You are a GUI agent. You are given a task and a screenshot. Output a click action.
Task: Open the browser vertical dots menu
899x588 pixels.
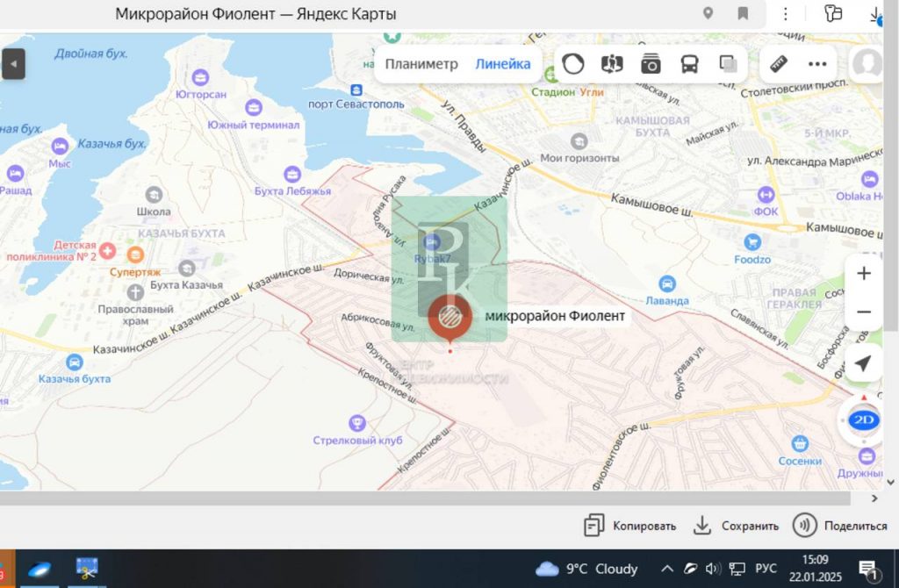click(x=786, y=13)
